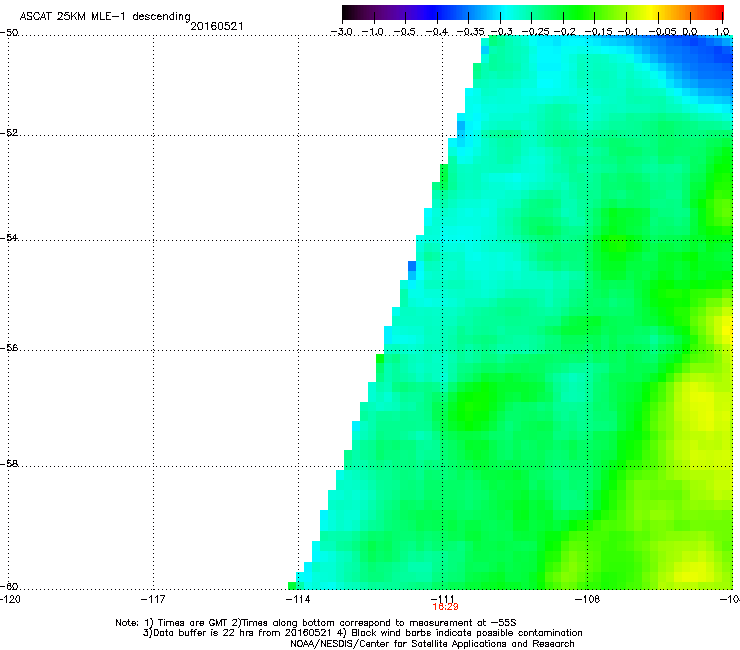Click the -0.2 label on the color bar

pyautogui.click(x=564, y=32)
